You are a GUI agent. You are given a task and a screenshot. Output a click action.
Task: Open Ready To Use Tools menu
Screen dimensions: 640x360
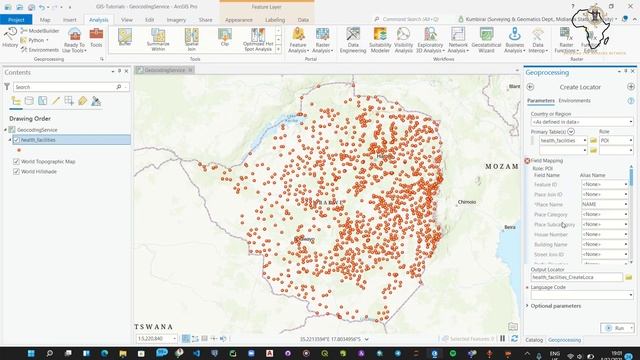tap(74, 40)
